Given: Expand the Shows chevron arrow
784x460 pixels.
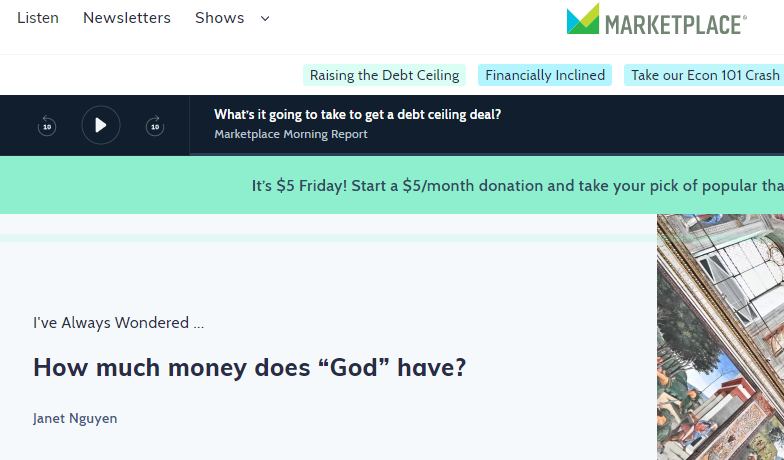Looking at the screenshot, I should click(x=265, y=18).
